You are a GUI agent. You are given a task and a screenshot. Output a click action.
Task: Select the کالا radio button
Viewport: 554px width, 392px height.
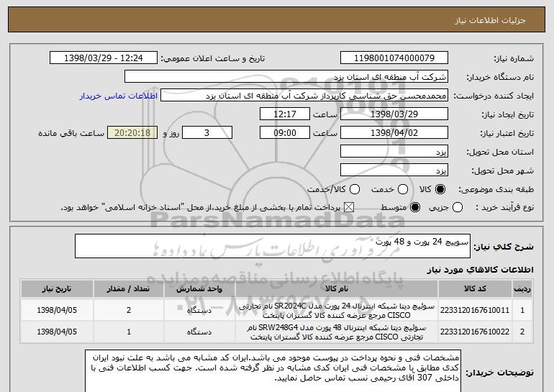click(440, 189)
